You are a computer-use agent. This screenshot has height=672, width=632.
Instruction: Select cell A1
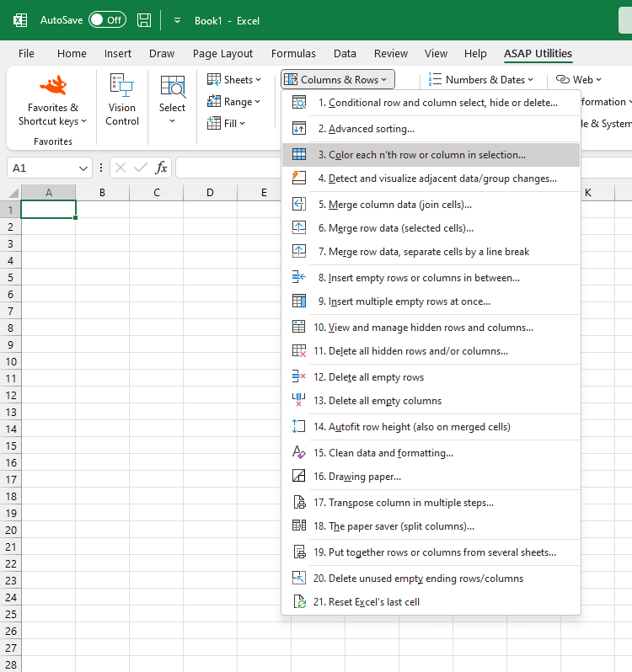coord(48,210)
